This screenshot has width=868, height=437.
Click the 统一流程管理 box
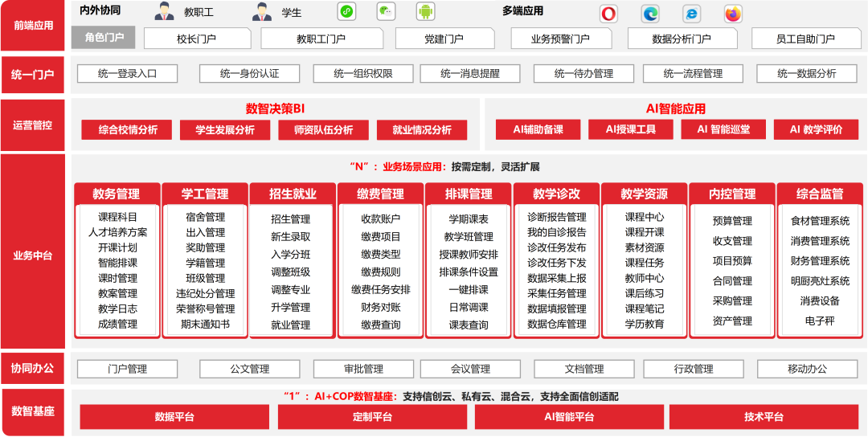pos(693,74)
